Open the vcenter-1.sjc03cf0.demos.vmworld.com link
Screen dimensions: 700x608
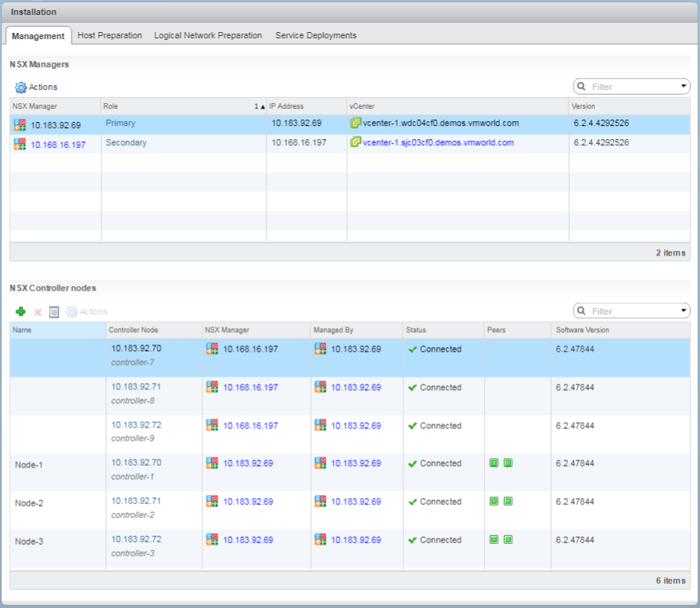pos(438,143)
